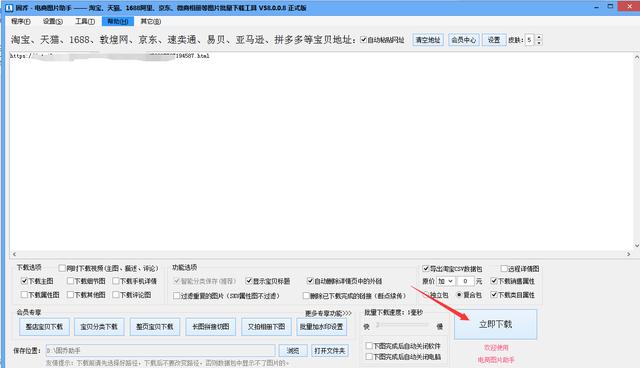Viewport: 640px width, 368px height.
Task: Click the large 立即下载 button
Action: pos(496,324)
